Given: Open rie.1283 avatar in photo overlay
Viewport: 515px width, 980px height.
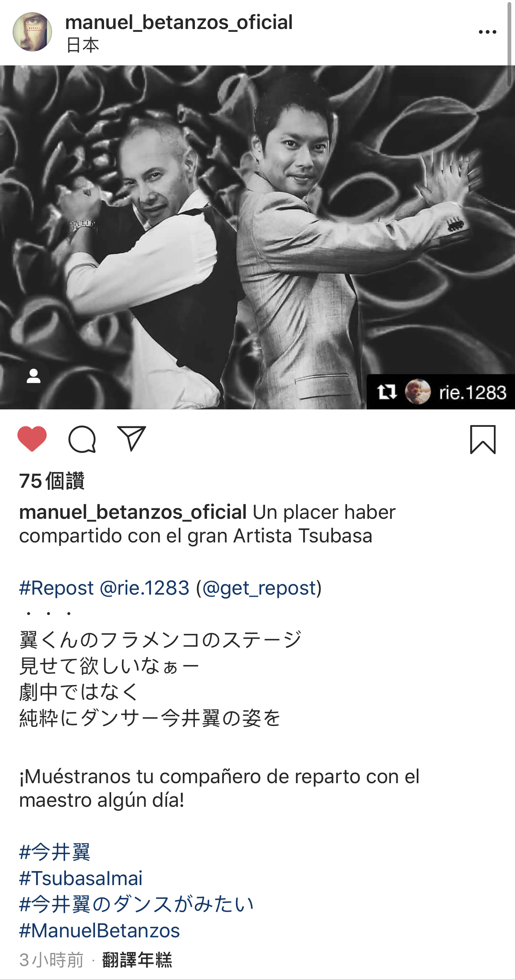Looking at the screenshot, I should [x=418, y=392].
